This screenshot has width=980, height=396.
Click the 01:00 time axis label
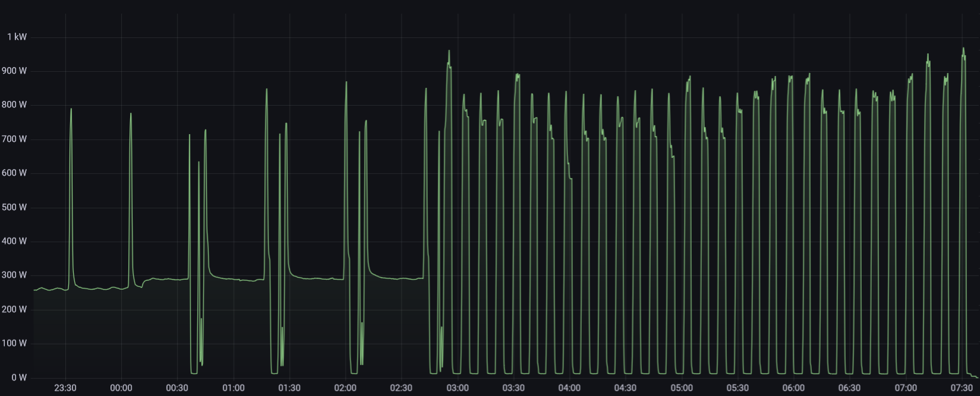pos(234,388)
